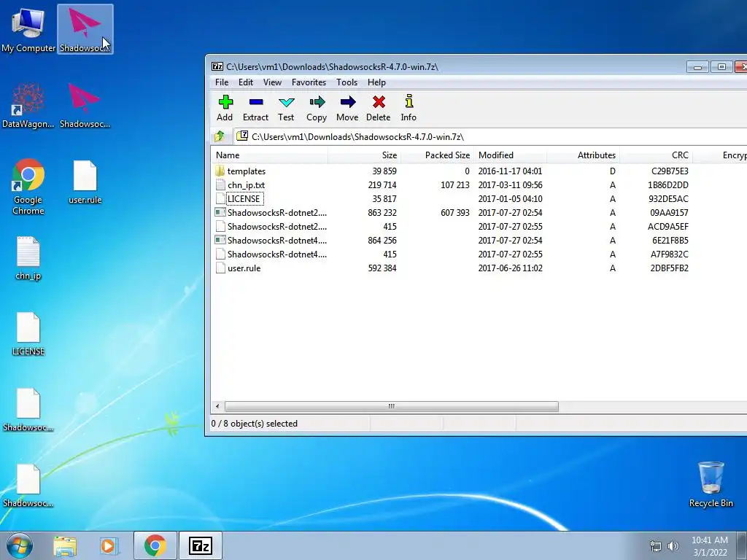
Task: Open the Windows Start button
Action: click(20, 545)
